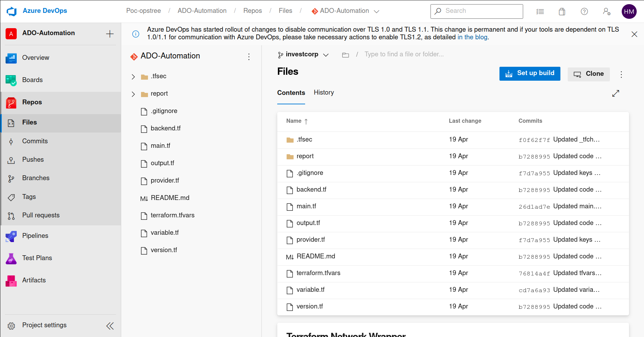This screenshot has width=644, height=337.
Task: Open the Help question mark icon
Action: pos(584,11)
